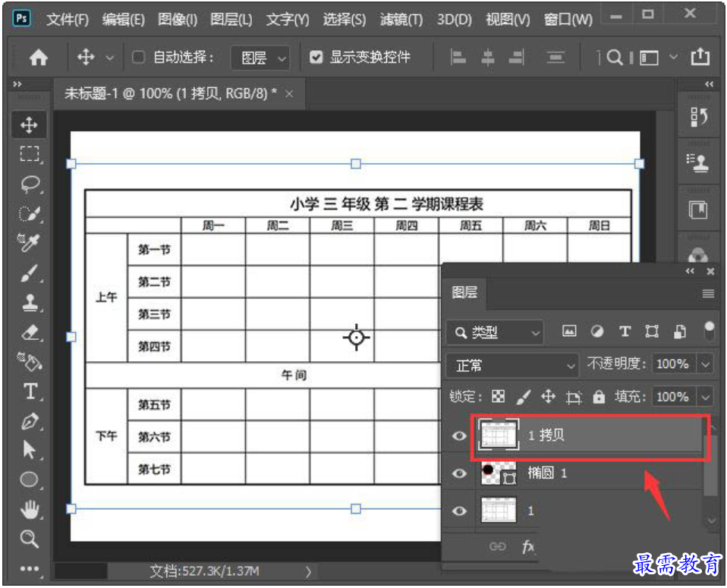
Task: Hide the layer named '1'
Action: (459, 511)
